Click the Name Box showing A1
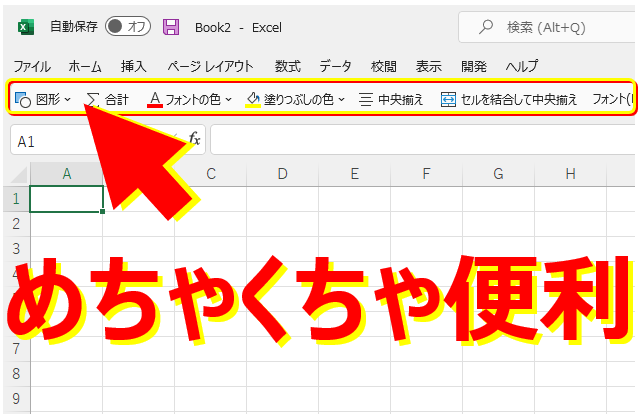The image size is (643, 420). [x=60, y=141]
